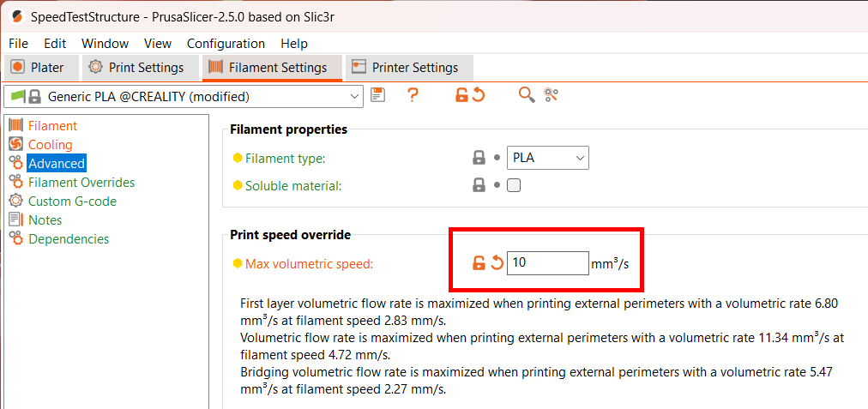868x409 pixels.
Task: Click the save preset floppy disk icon
Action: [377, 96]
